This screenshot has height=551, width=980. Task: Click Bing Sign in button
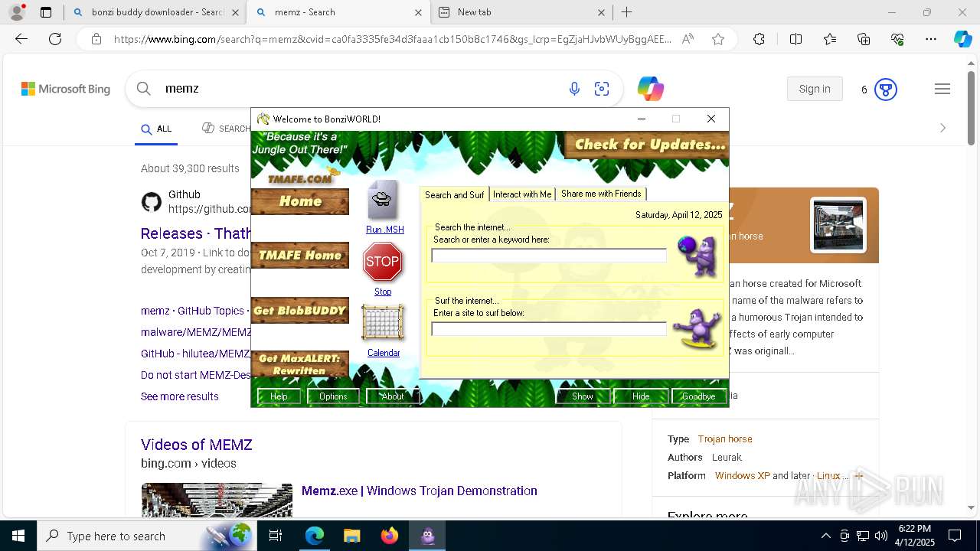pyautogui.click(x=815, y=89)
